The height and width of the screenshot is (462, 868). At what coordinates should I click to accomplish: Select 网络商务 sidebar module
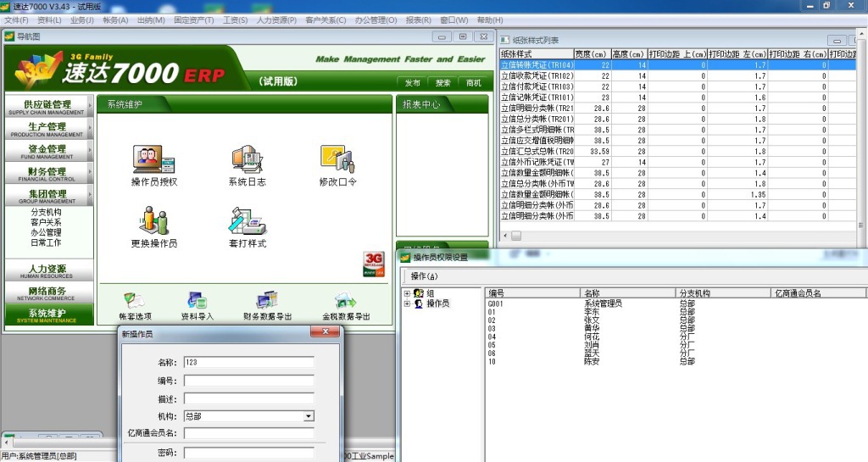point(47,292)
